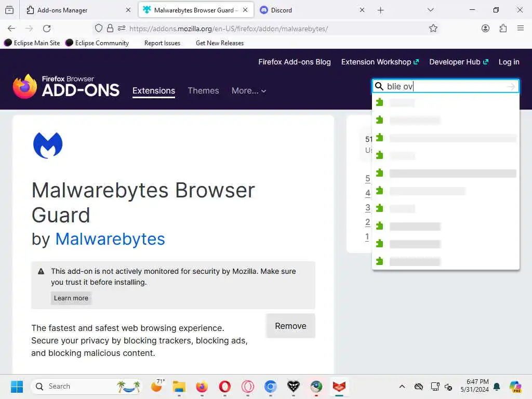
Task: Click the taskbar Search box
Action: pyautogui.click(x=86, y=387)
